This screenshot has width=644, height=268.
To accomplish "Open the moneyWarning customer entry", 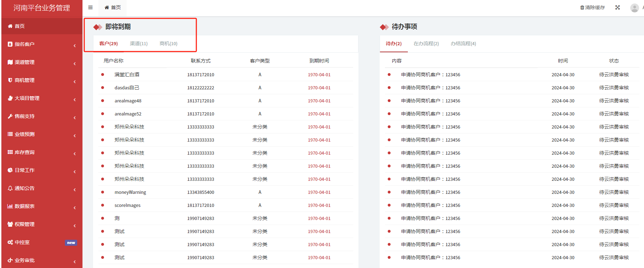I will tap(130, 192).
